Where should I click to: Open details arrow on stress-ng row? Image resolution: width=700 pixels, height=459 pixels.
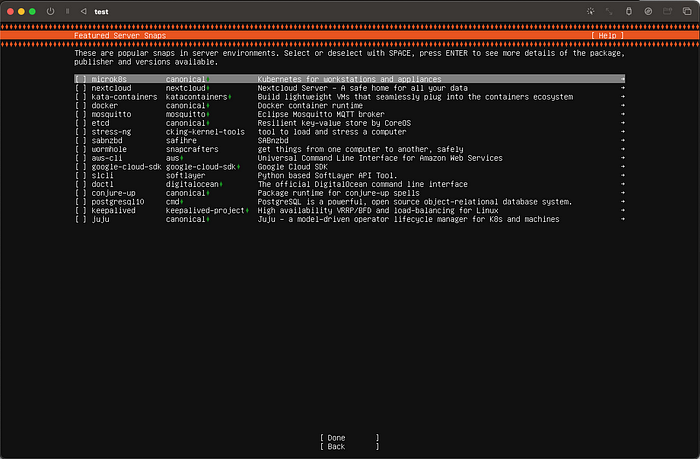tap(622, 132)
